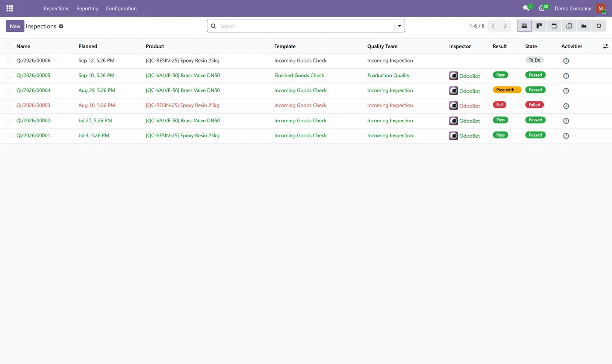Go to previous page of records
Screen dimensions: 612x364
pos(493,26)
